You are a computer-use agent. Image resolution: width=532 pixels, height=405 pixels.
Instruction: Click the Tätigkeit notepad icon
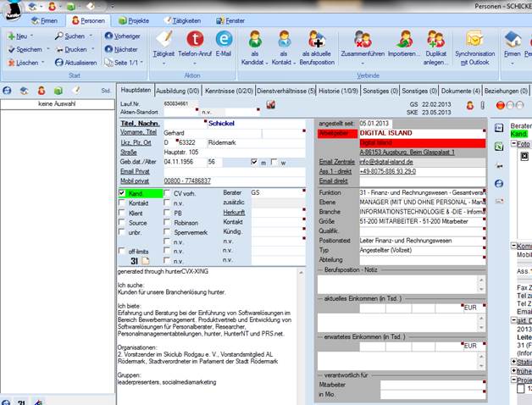pyautogui.click(x=164, y=39)
